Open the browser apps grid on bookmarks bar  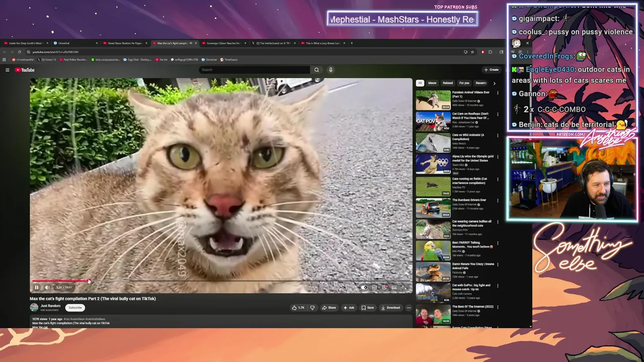[5, 60]
